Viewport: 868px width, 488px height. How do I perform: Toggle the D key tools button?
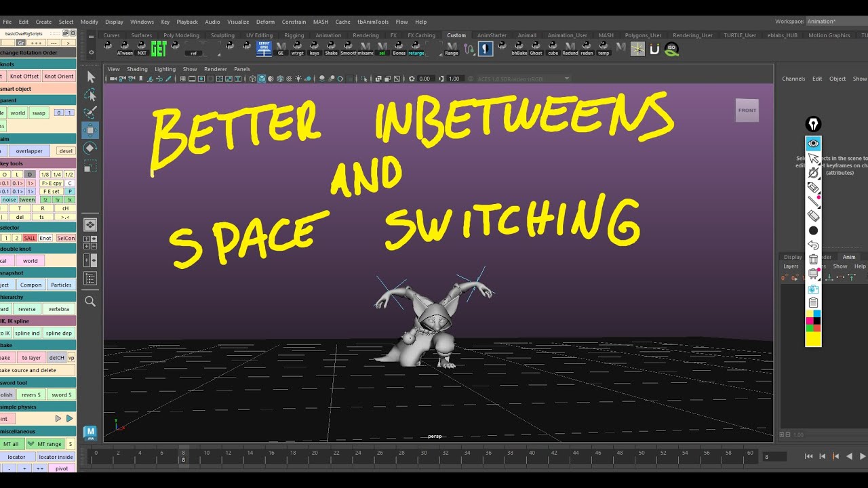click(29, 174)
